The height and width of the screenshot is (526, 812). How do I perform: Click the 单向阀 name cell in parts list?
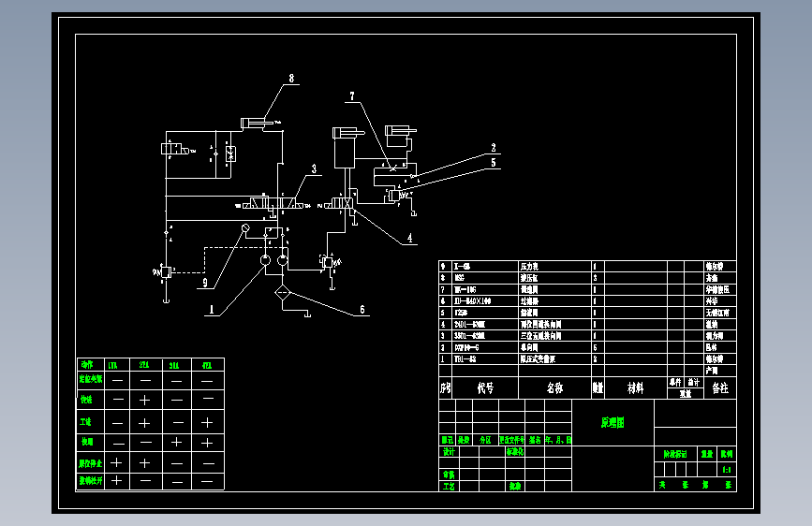point(555,347)
